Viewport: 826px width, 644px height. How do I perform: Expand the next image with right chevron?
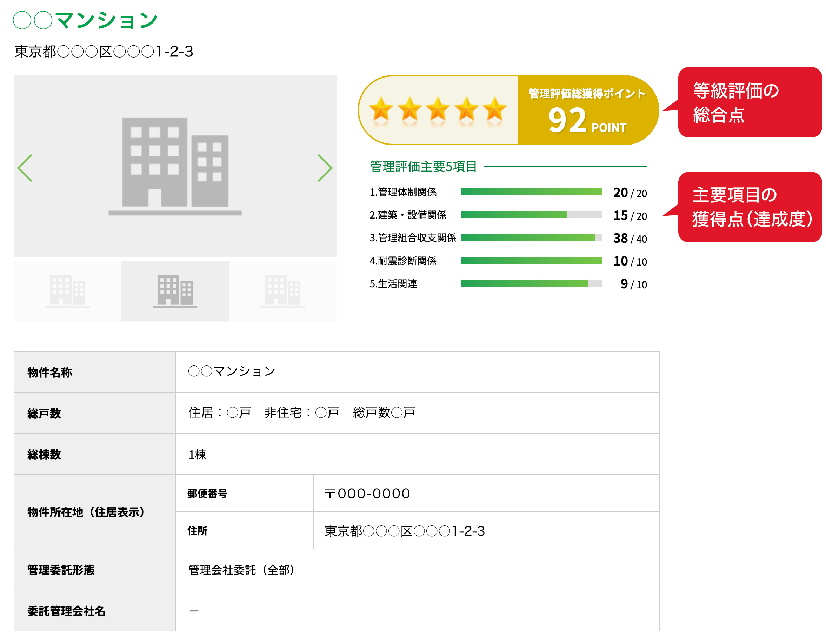click(x=326, y=168)
